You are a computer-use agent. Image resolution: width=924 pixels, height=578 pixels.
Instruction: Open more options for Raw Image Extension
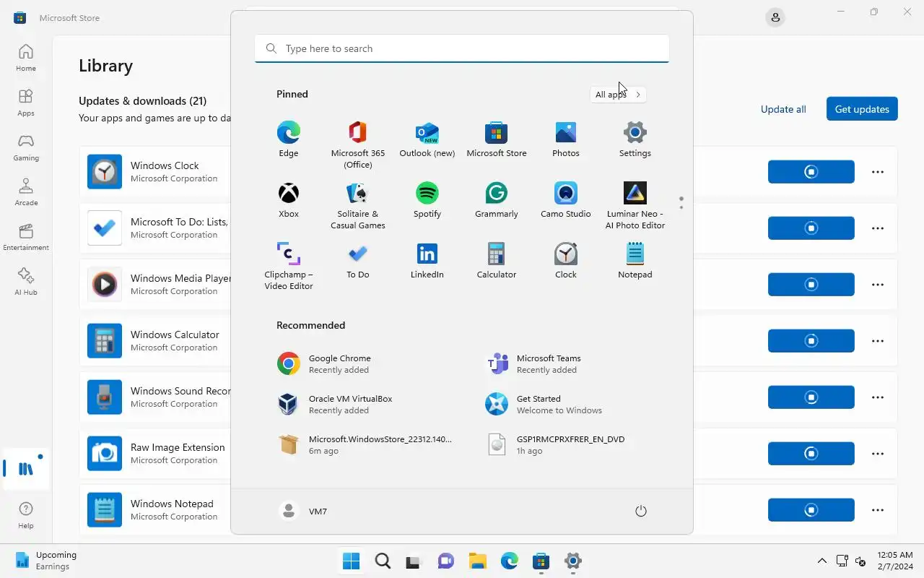pyautogui.click(x=878, y=454)
